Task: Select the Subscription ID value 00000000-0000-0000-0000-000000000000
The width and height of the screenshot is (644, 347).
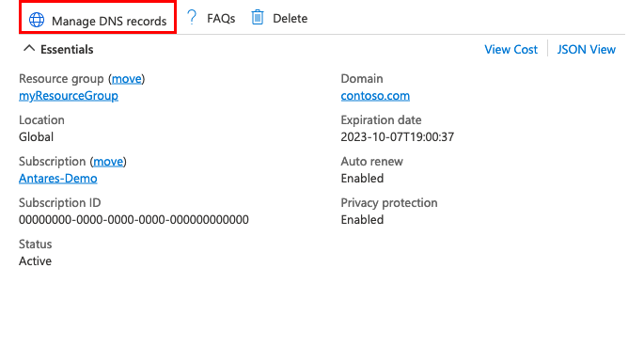Action: click(134, 220)
